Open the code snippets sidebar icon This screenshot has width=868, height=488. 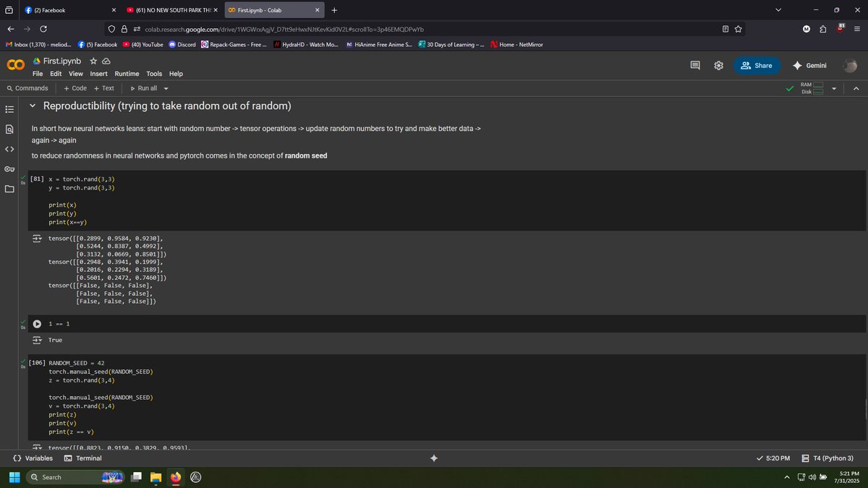coord(9,150)
